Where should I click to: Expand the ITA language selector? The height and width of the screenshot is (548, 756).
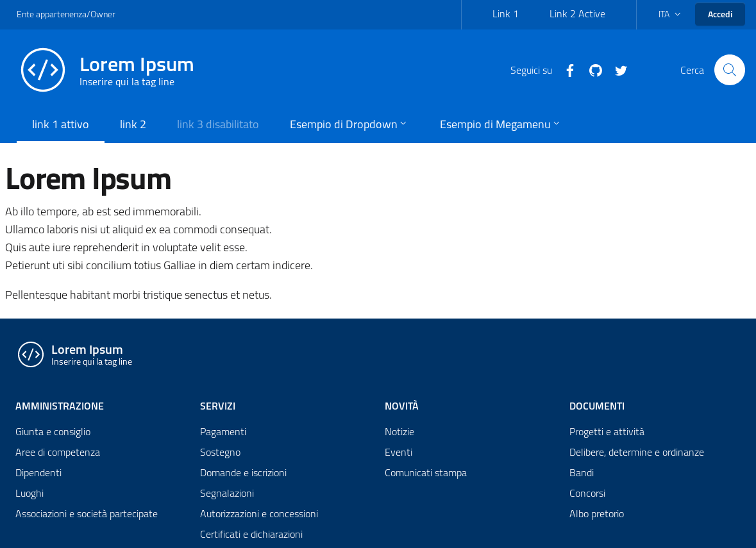pyautogui.click(x=669, y=14)
